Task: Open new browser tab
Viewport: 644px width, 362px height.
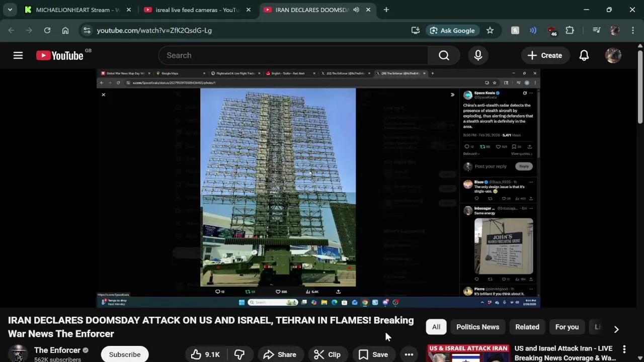Action: tap(386, 10)
